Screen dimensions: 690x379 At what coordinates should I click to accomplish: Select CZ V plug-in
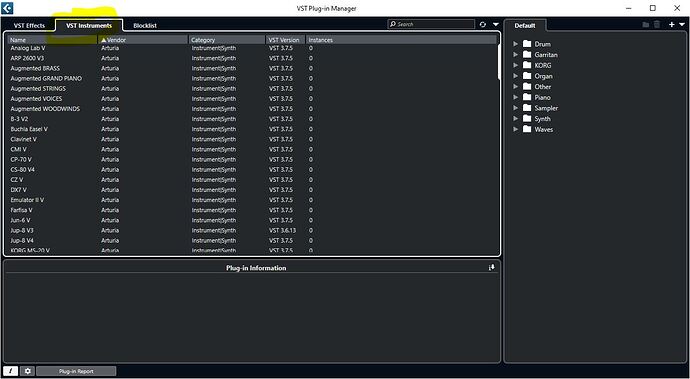[x=252, y=180]
